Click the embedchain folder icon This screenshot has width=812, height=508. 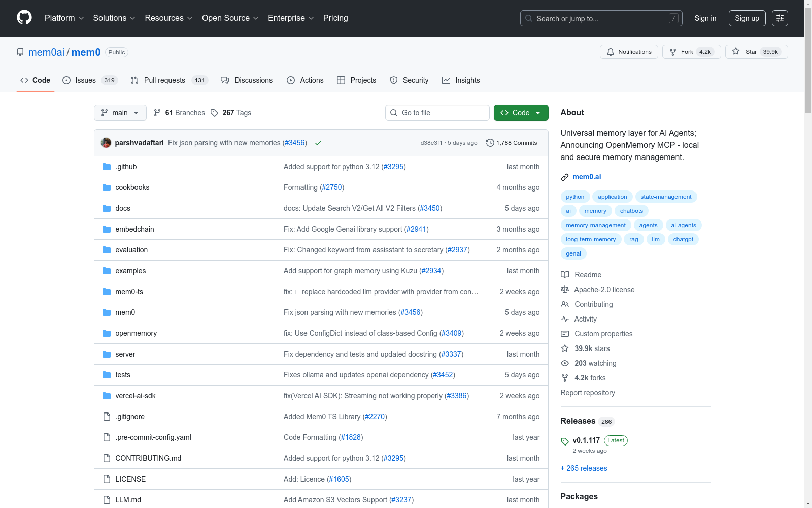coord(107,229)
